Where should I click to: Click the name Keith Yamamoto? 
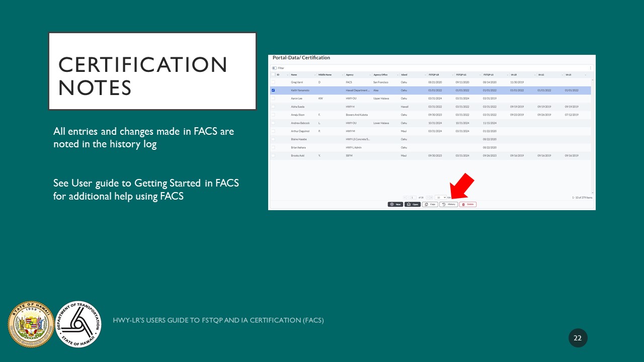300,90
